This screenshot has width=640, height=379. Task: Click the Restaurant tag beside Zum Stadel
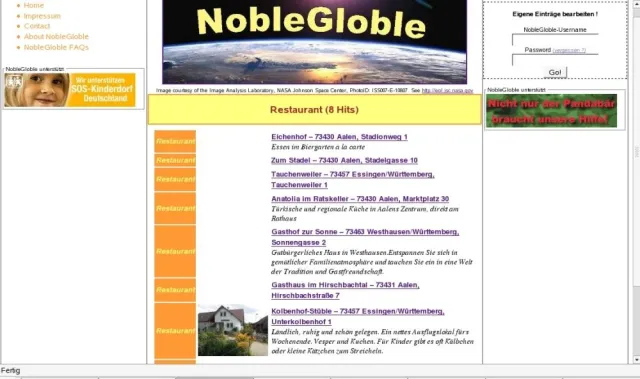click(x=175, y=160)
